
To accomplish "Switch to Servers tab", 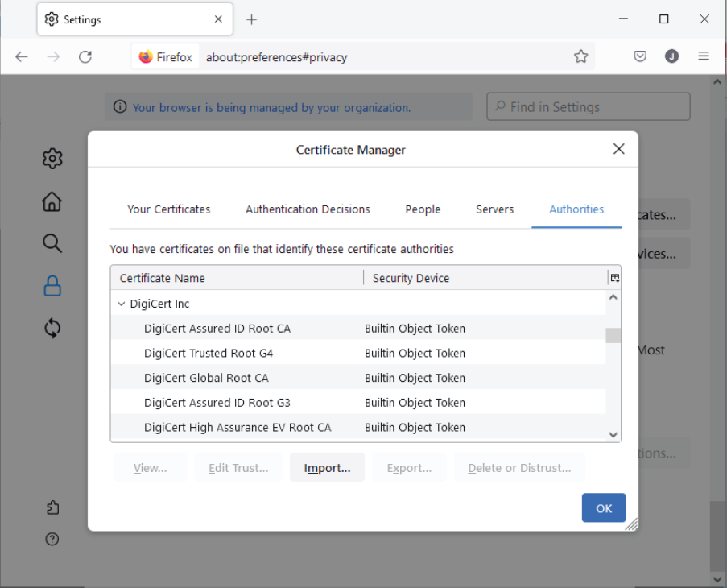I will click(494, 209).
